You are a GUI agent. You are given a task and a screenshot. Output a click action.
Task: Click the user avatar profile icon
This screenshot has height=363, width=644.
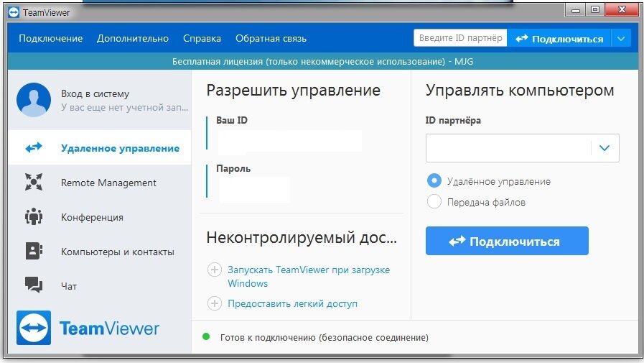tap(34, 100)
